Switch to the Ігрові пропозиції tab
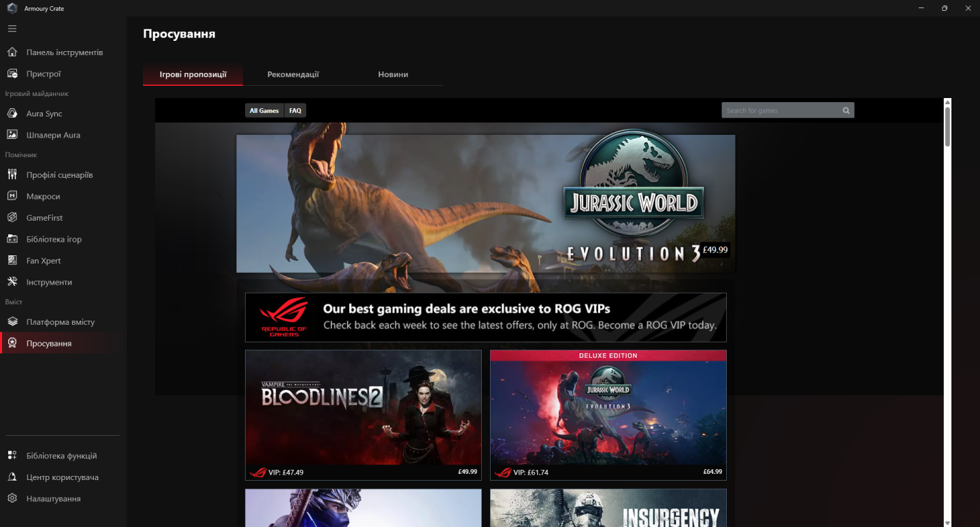 tap(193, 74)
